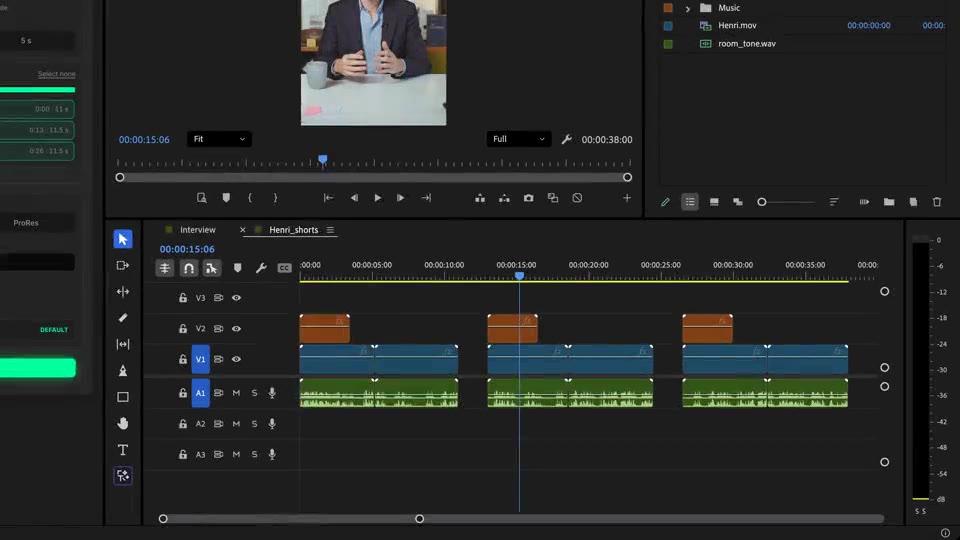Viewport: 960px width, 540px height.
Task: Add marker in program monitor
Action: [226, 198]
